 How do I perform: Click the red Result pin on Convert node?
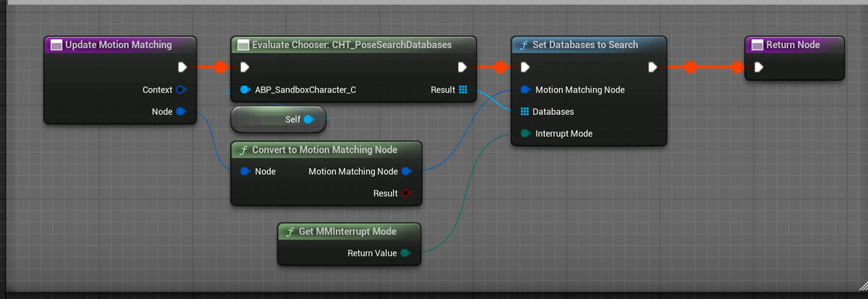click(406, 194)
